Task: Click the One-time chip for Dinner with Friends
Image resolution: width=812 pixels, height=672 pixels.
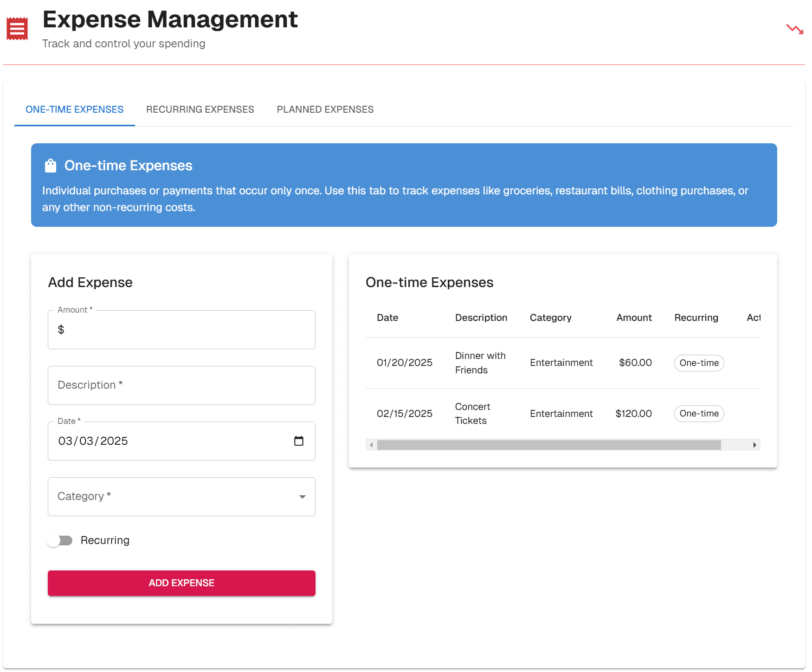Action: (x=698, y=363)
